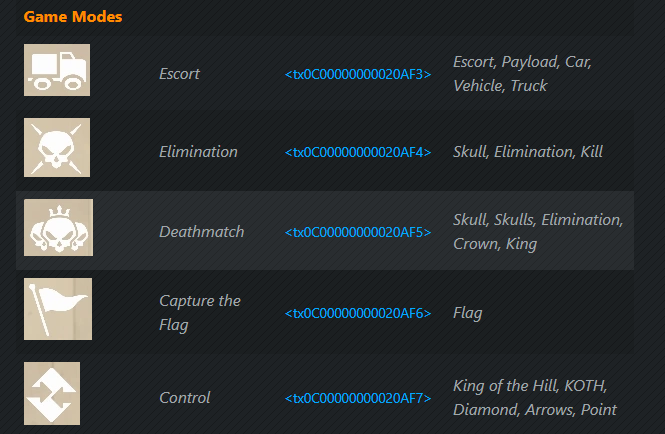This screenshot has width=665, height=434.
Task: Click the Escort, Payload, Car keywords text
Action: point(522,62)
